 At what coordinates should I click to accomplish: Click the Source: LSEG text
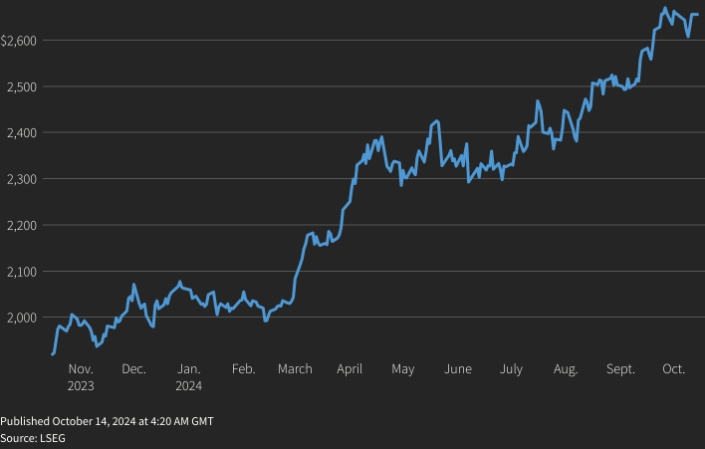(x=32, y=439)
